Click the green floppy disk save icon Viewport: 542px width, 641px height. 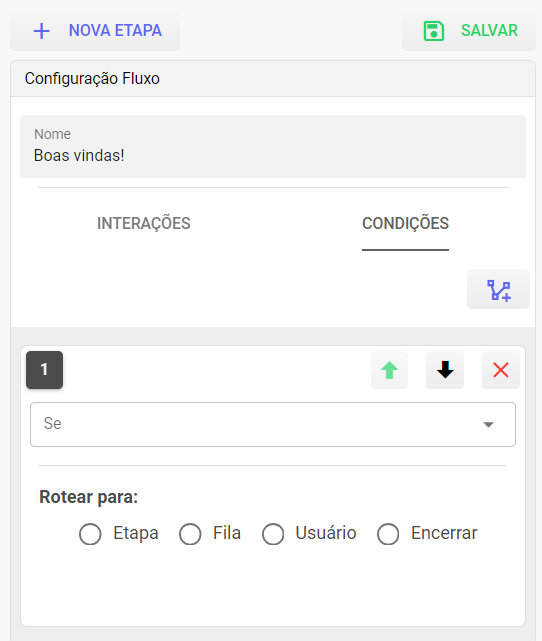434,31
